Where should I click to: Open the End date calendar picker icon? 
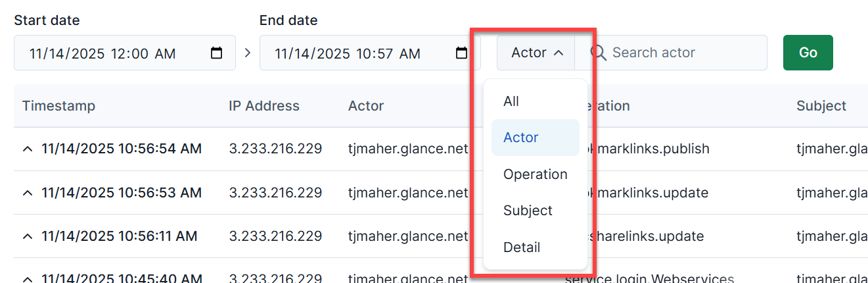[x=462, y=53]
